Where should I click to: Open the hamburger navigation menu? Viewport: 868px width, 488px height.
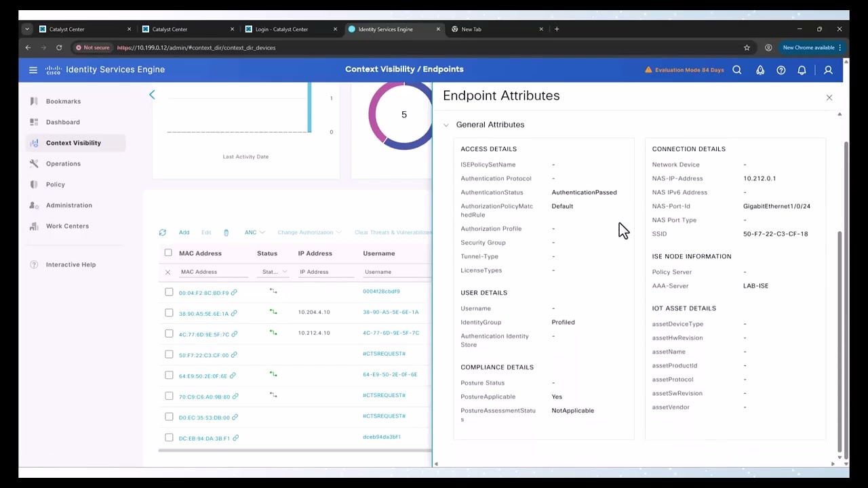click(x=33, y=70)
